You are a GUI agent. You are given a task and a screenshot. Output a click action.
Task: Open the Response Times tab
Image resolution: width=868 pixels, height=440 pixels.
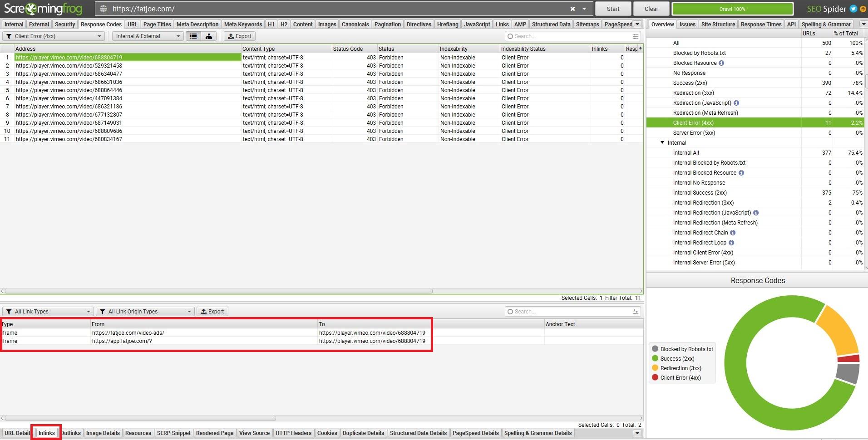click(761, 24)
